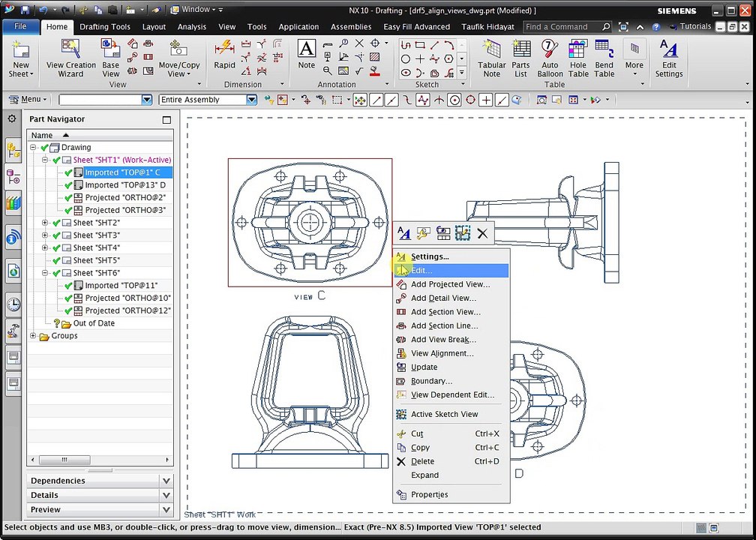Click the Save icon in the title bar

click(x=25, y=10)
